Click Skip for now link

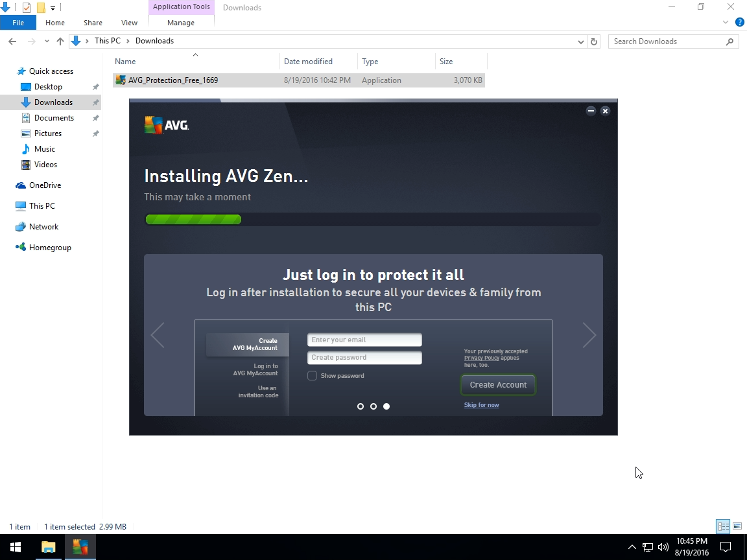[x=482, y=405]
